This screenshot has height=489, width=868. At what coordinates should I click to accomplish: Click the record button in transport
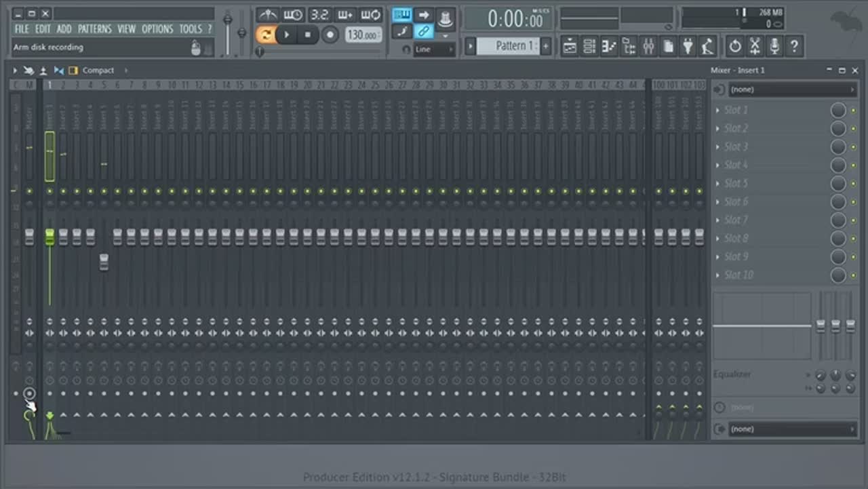pos(330,35)
